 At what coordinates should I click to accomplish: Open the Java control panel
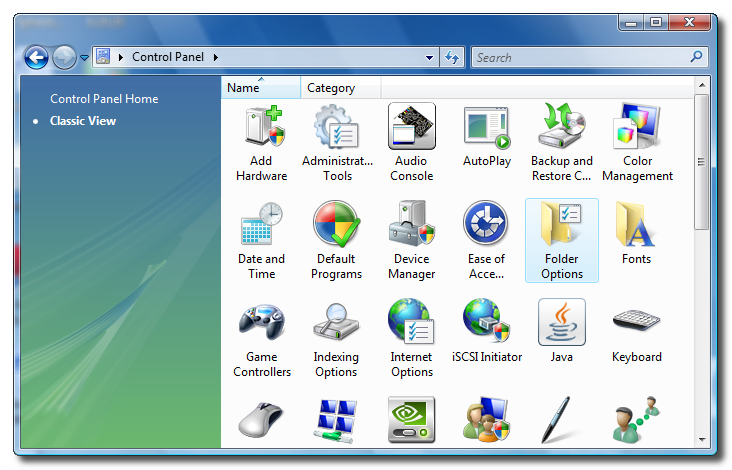click(562, 335)
